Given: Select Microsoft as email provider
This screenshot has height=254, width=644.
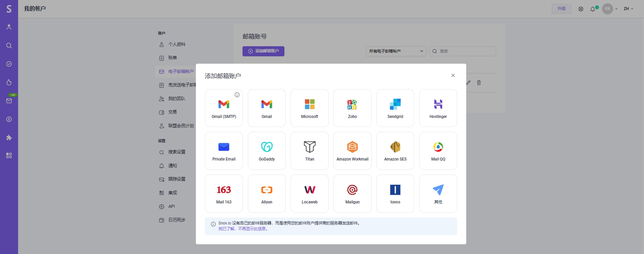Looking at the screenshot, I should tap(310, 108).
